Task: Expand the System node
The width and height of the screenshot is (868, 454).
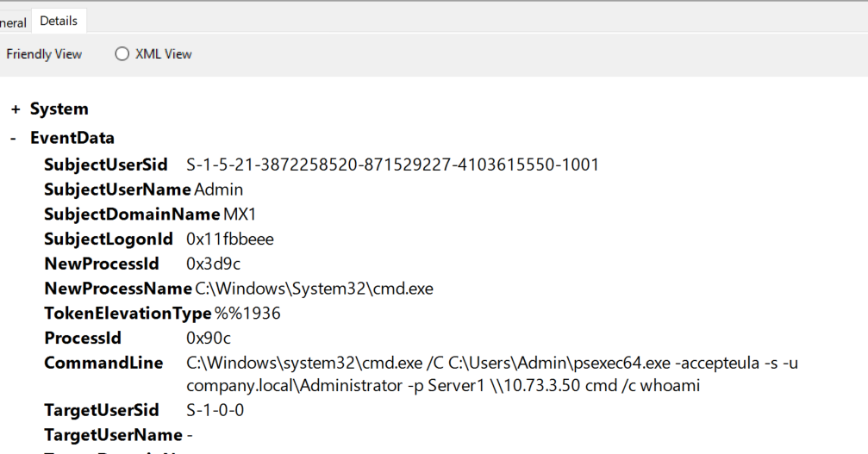Action: pos(16,109)
